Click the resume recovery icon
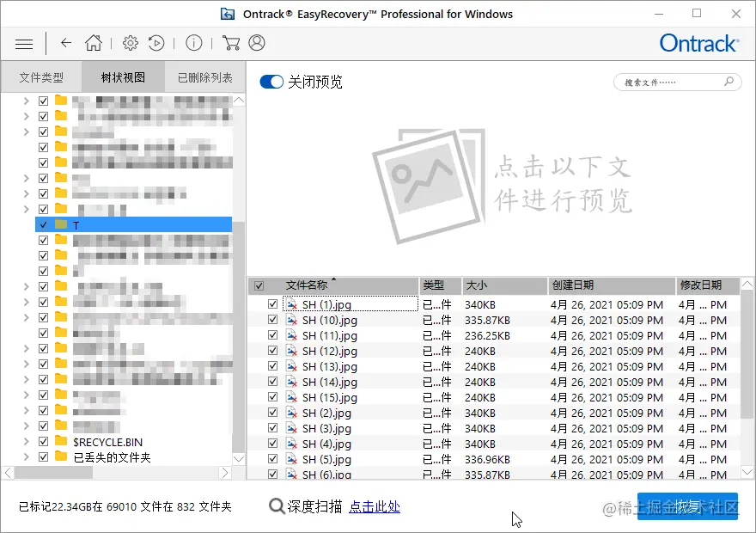The width and height of the screenshot is (756, 533). click(156, 43)
